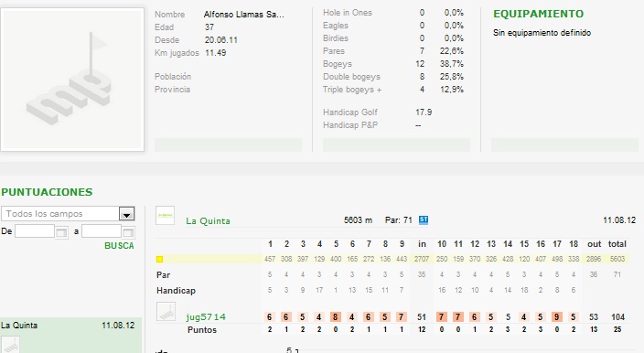Open the Todos los campos combo box
This screenshot has height=353, width=644.
click(68, 214)
